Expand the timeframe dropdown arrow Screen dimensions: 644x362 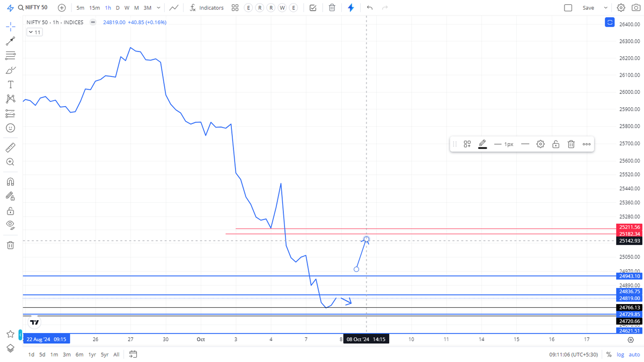159,8
